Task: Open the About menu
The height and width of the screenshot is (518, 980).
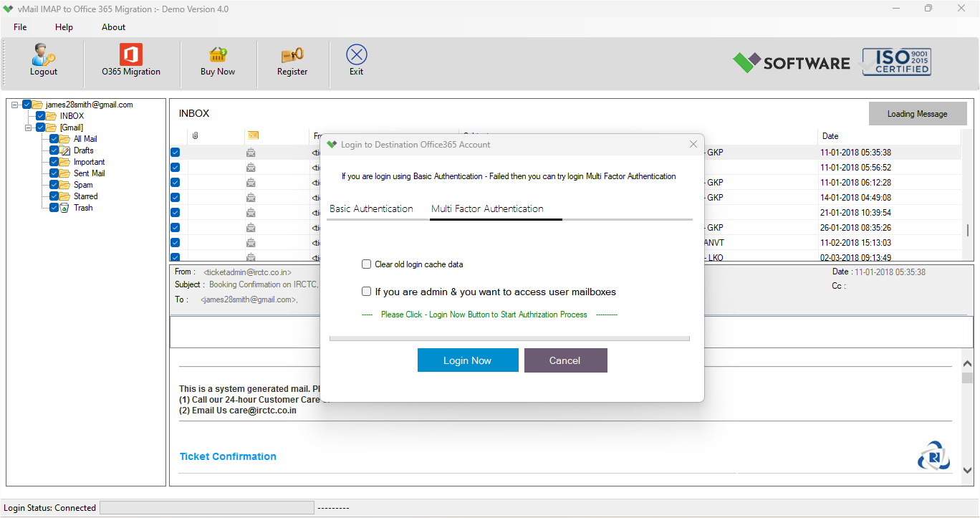Action: (113, 27)
